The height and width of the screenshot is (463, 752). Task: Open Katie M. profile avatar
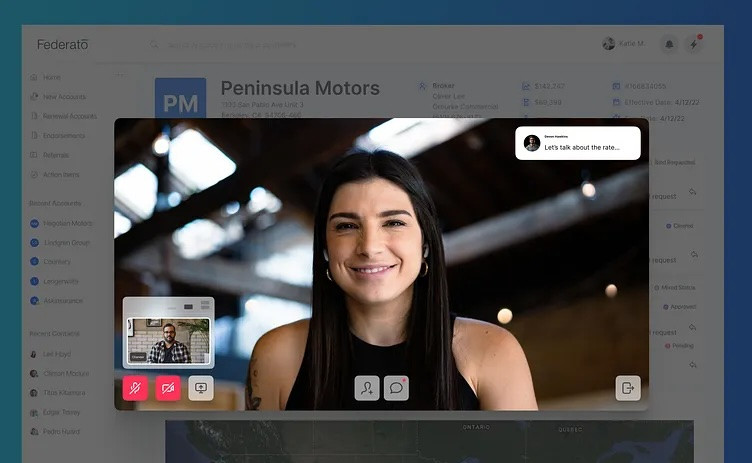click(609, 44)
